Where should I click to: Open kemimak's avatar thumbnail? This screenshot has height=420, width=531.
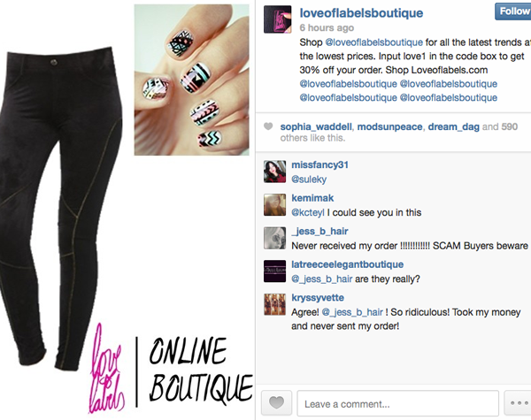click(x=274, y=205)
